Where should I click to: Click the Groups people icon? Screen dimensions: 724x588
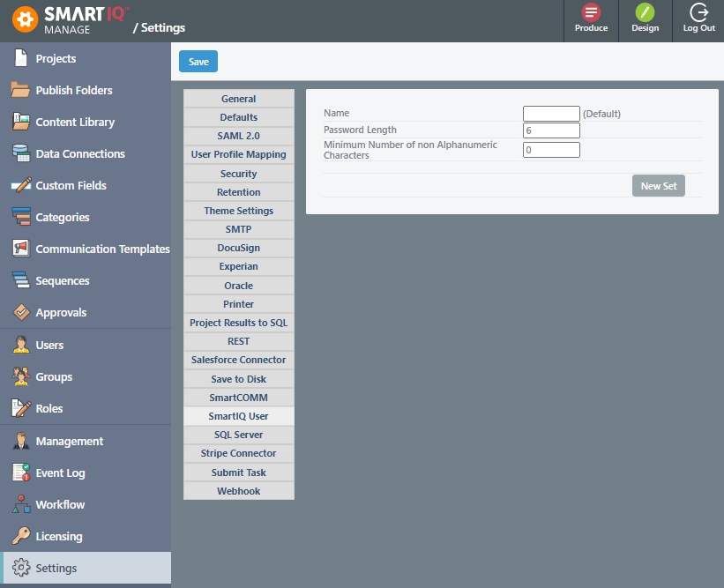(x=21, y=376)
